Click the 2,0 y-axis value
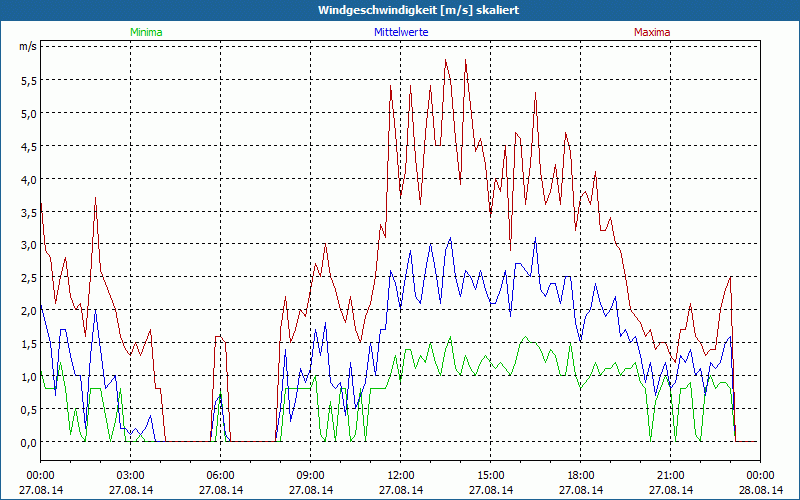The image size is (800, 500). point(29,311)
